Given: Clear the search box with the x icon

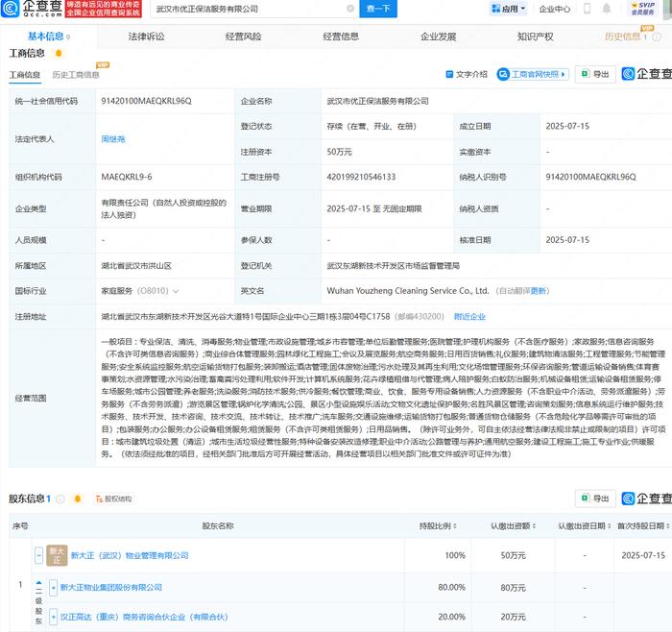Looking at the screenshot, I should (350, 9).
